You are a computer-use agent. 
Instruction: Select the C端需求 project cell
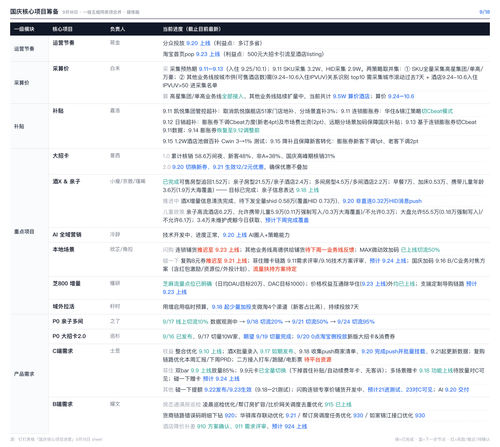pyautogui.click(x=62, y=351)
